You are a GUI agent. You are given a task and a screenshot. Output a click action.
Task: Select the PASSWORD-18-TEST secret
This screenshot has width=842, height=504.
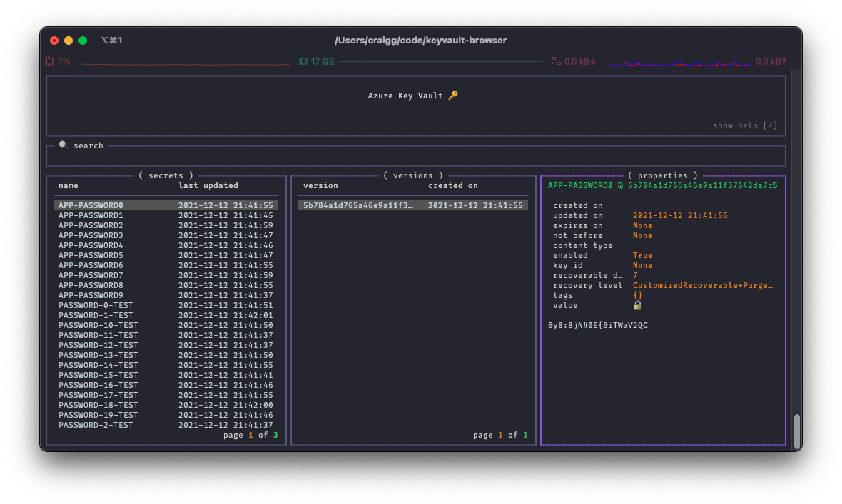pyautogui.click(x=166, y=405)
